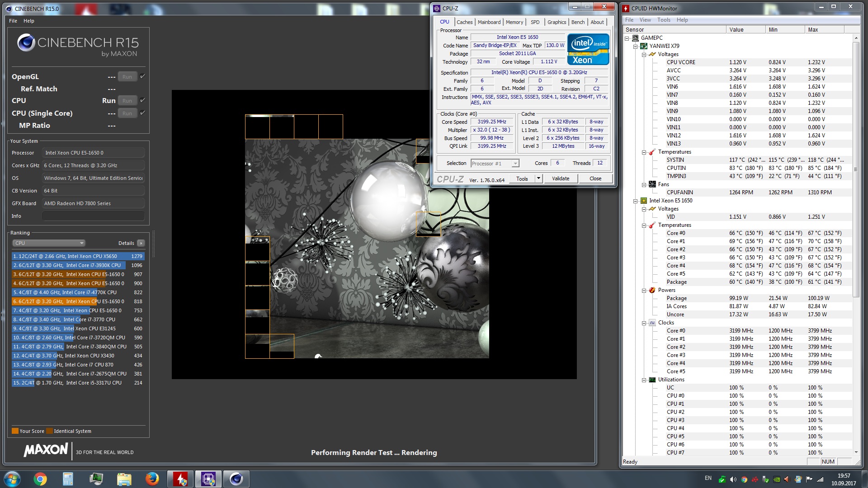Open Firefox from the taskbar
Screen dimensions: 868x488
[x=152, y=479]
